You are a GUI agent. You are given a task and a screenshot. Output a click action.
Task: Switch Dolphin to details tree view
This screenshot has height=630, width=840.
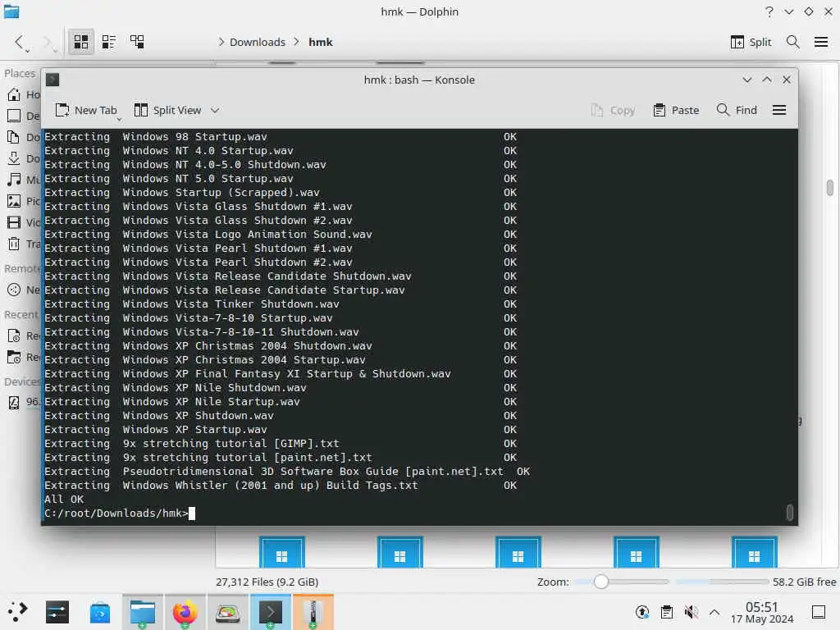click(137, 42)
